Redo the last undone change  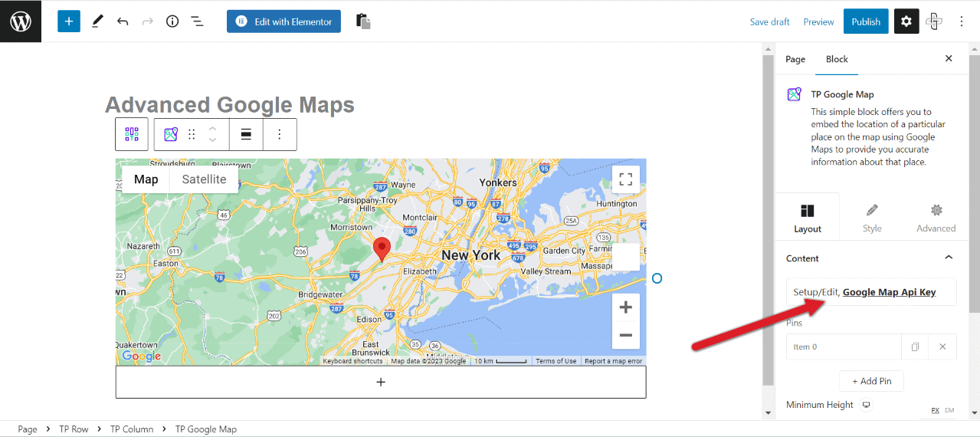(147, 21)
